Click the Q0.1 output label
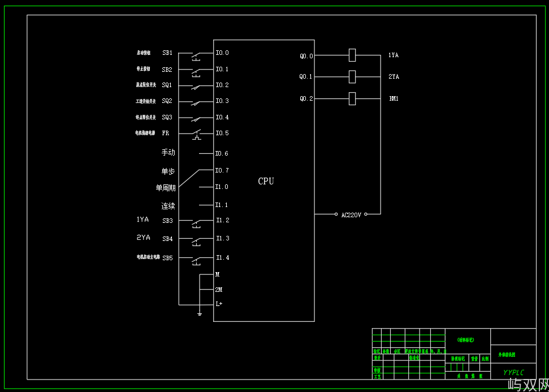The width and height of the screenshot is (549, 392). coord(306,77)
